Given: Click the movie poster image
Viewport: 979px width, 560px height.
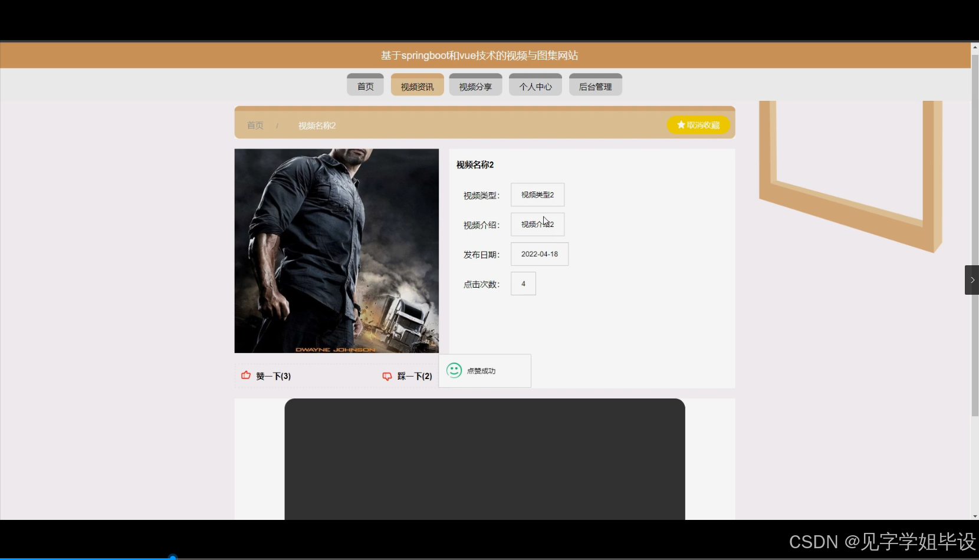Looking at the screenshot, I should point(337,251).
